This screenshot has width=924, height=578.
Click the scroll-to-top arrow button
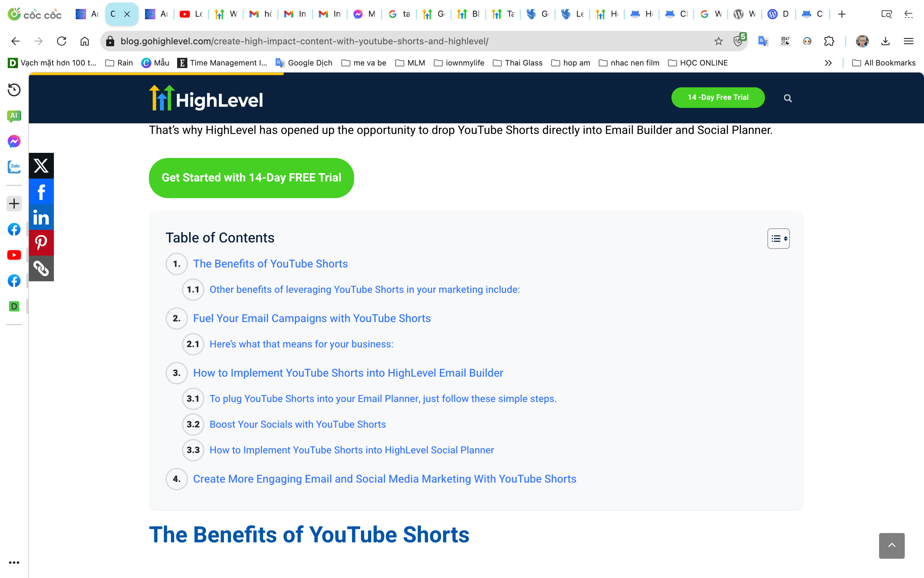click(892, 546)
